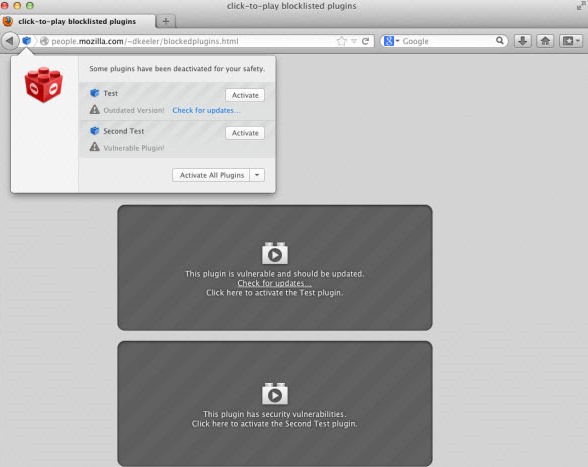Activate the Second Test plugin
The image size is (588, 467).
(245, 133)
